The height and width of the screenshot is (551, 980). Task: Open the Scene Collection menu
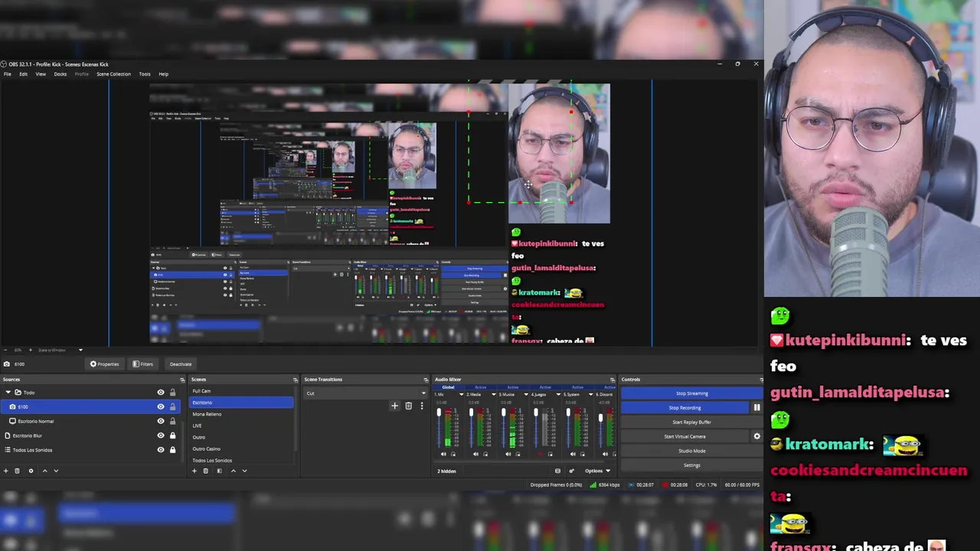point(113,74)
